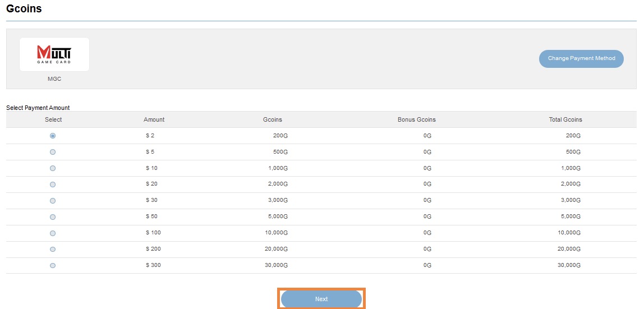Click 200G in the Gcoins column
Viewport: 644px width, 309px height.
click(x=280, y=136)
